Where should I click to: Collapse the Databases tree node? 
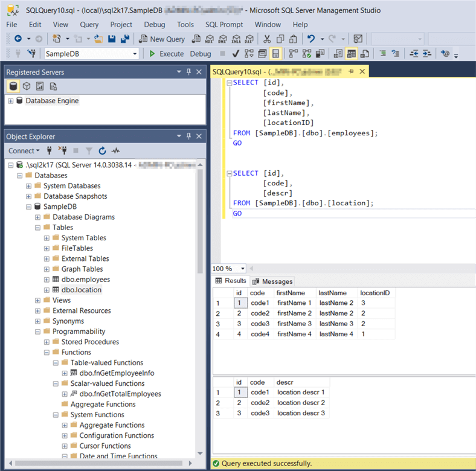(x=20, y=176)
